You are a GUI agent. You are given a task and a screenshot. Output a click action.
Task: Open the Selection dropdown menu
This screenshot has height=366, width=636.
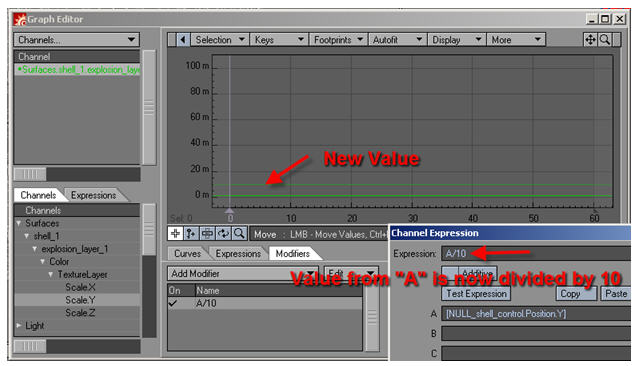tap(219, 40)
